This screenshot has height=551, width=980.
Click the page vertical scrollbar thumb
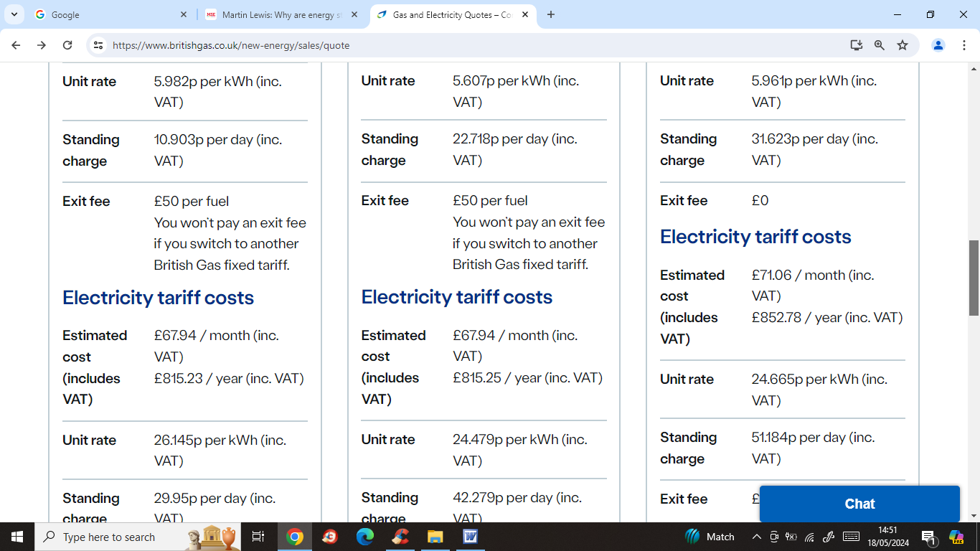tap(974, 278)
